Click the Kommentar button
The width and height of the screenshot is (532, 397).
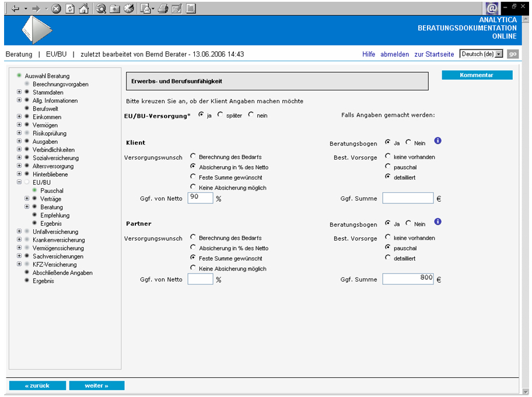click(x=477, y=75)
